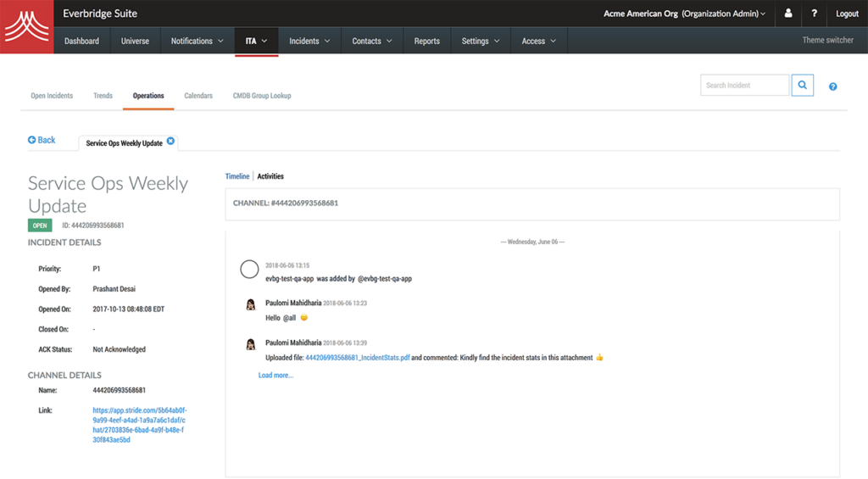The image size is (868, 479).
Task: Click the timestamp 2018-06-06 13:15
Action: tap(287, 265)
